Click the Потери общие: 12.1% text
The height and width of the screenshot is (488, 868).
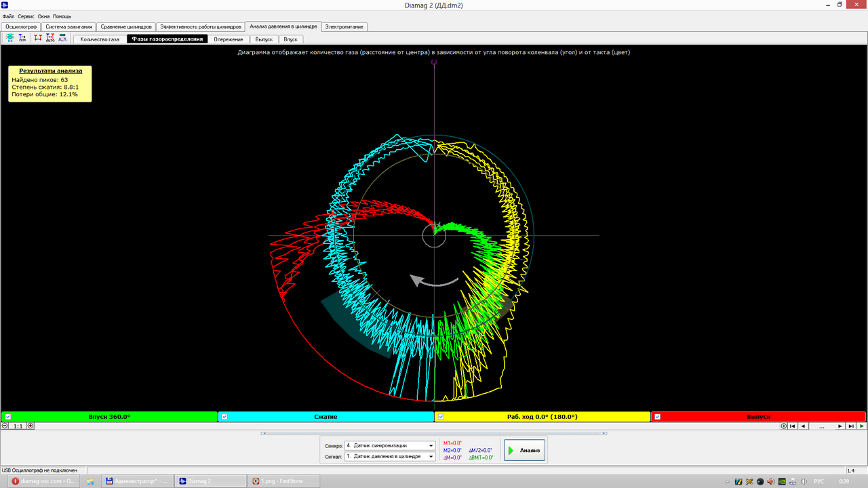(45, 94)
